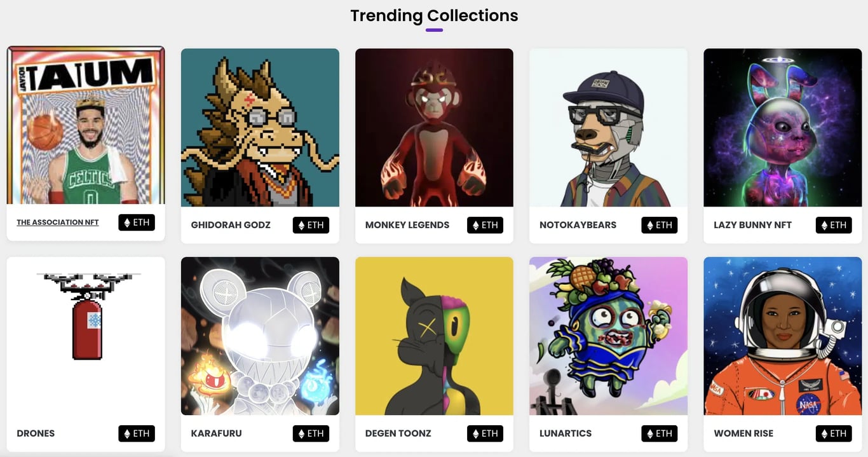Open the Karafuru glowing bear artwork
Screen dimensions: 868x457
(x=260, y=336)
